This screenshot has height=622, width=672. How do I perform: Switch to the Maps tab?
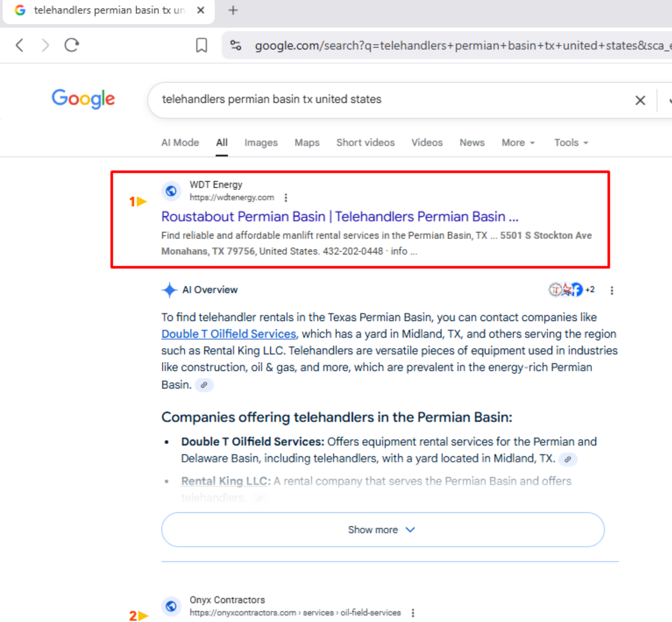point(307,143)
